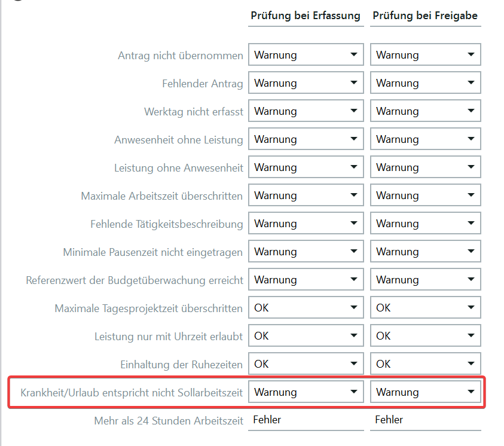Change Erfassung setting for Einhaltung der Ruhezeiten
Viewport: 504px width, 446px height.
[x=306, y=364]
